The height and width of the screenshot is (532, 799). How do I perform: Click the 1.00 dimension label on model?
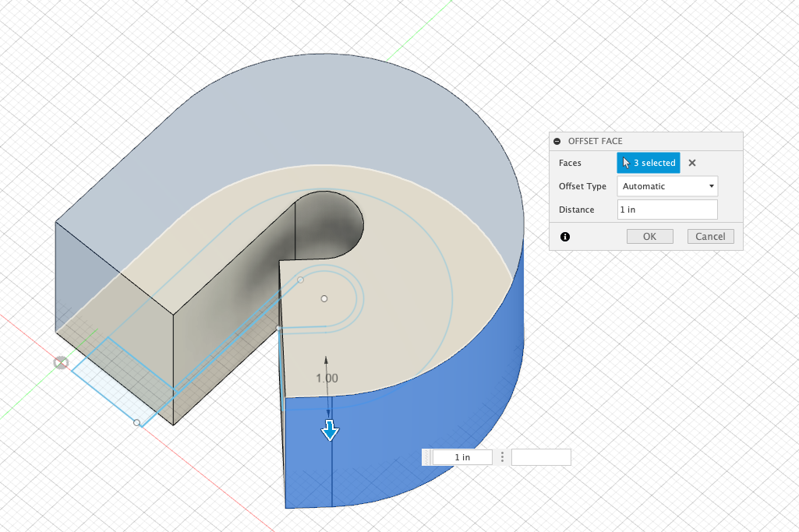(x=327, y=379)
